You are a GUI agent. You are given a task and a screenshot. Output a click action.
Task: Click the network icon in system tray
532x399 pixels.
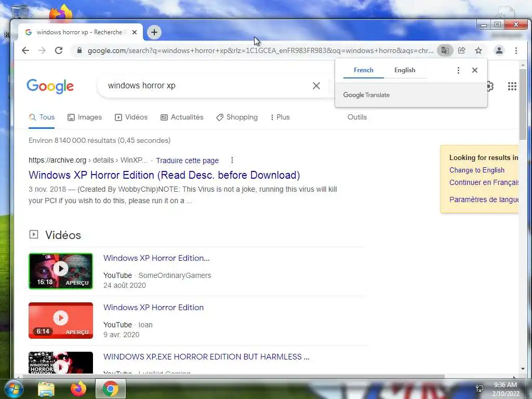tap(480, 389)
